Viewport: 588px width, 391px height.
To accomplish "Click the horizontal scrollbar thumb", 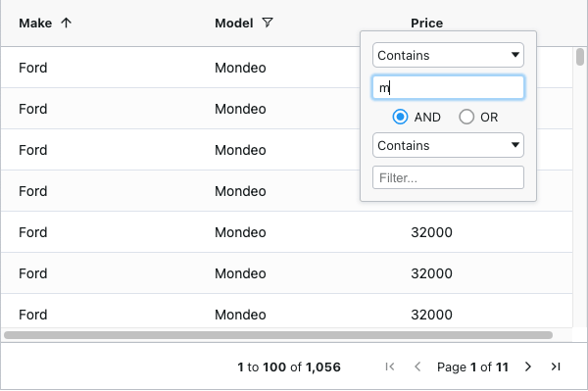I will pyautogui.click(x=278, y=335).
